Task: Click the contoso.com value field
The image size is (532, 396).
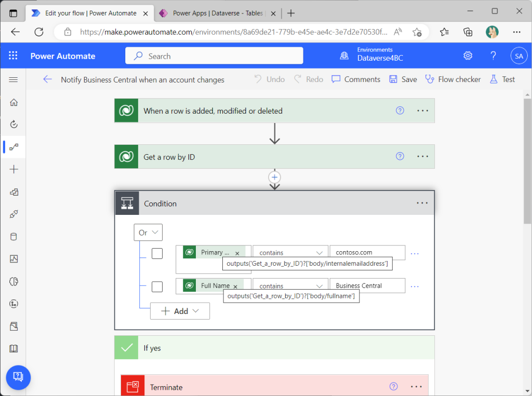Action: (x=367, y=253)
